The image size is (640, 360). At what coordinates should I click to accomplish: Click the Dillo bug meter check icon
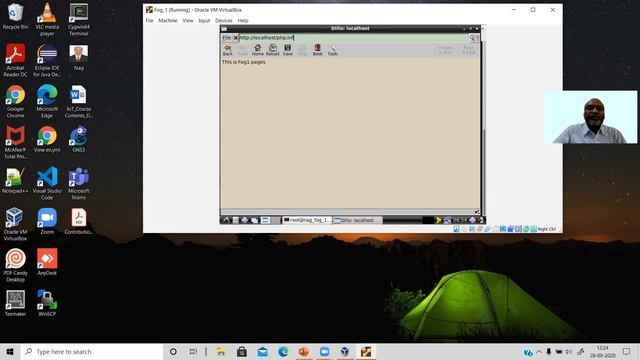pos(477,211)
